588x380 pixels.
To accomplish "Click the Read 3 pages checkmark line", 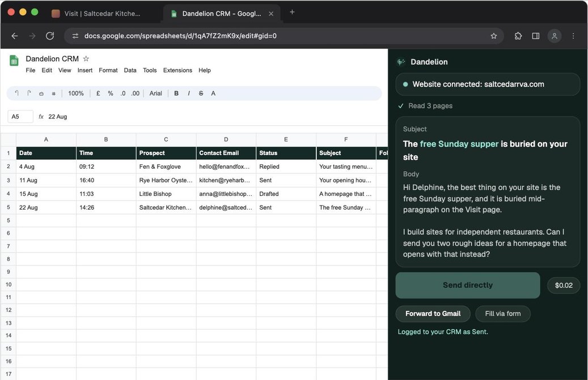I will [425, 106].
